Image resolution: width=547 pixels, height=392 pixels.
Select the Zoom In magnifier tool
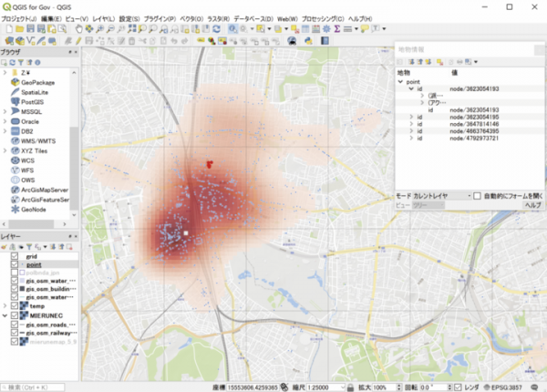tap(100, 29)
